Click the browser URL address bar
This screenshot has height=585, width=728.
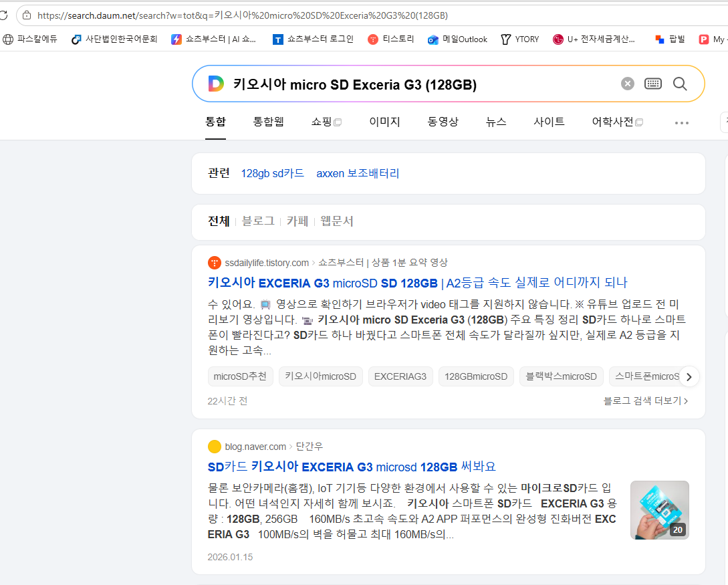[x=372, y=15]
